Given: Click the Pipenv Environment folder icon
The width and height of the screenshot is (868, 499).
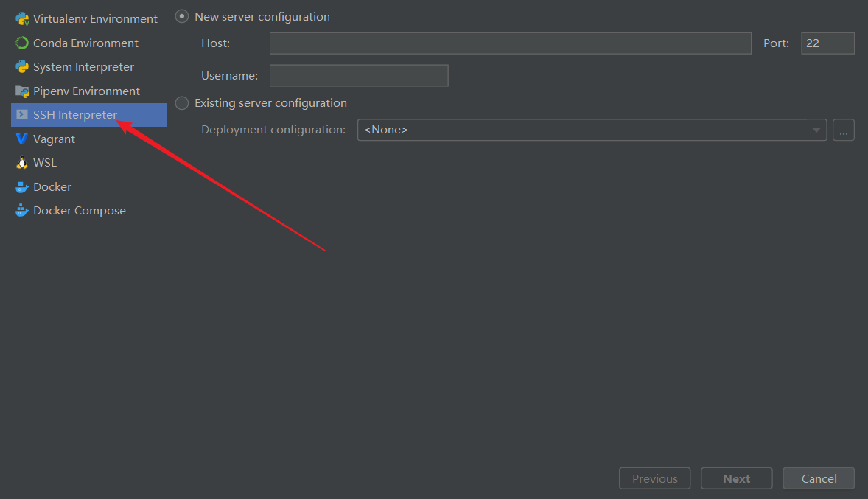Looking at the screenshot, I should click(x=21, y=91).
